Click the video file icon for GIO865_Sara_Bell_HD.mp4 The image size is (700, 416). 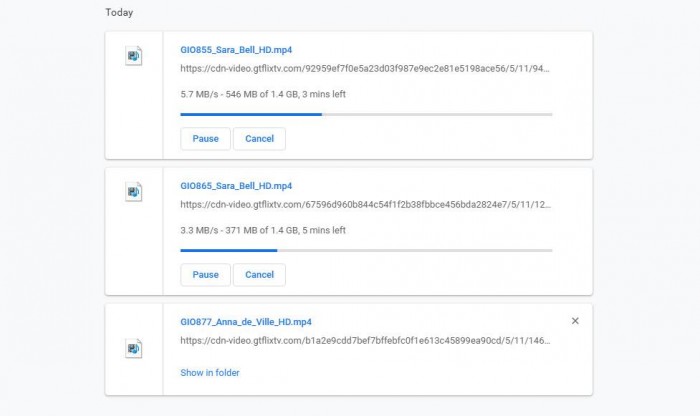tap(133, 192)
